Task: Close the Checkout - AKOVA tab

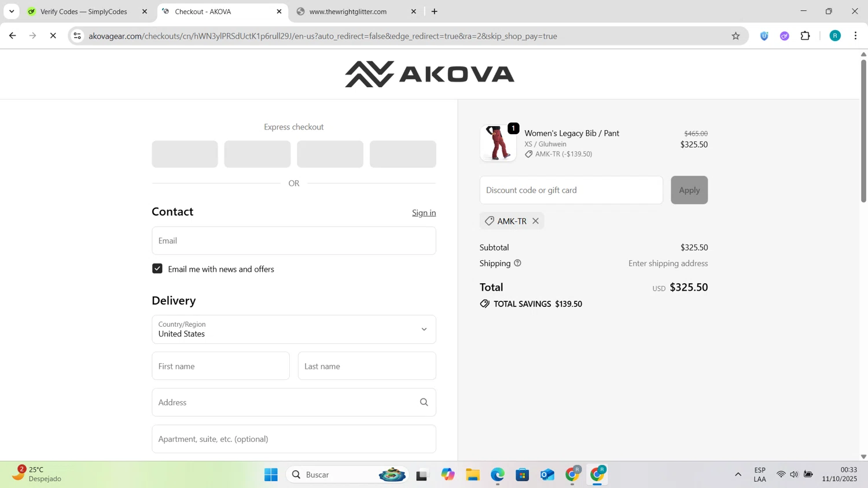Action: point(279,12)
